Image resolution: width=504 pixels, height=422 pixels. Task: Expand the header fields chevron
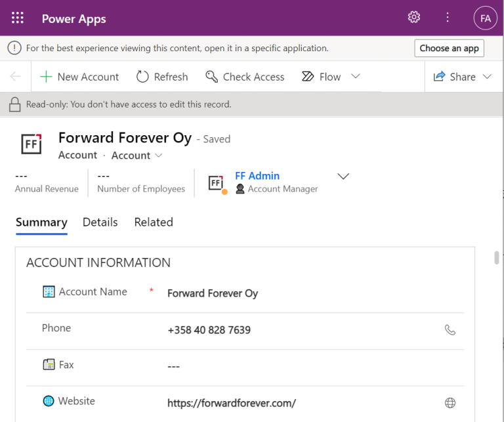[343, 177]
